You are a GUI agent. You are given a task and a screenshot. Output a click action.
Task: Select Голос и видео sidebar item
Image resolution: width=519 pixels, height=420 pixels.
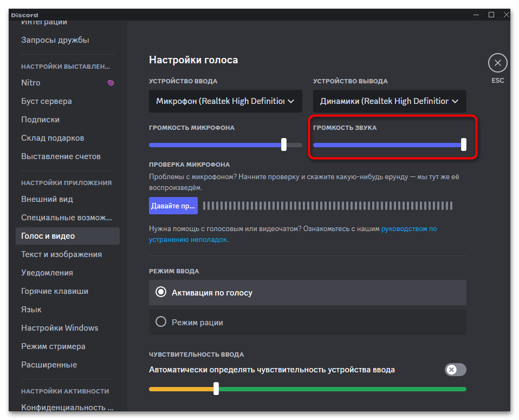[x=68, y=236]
